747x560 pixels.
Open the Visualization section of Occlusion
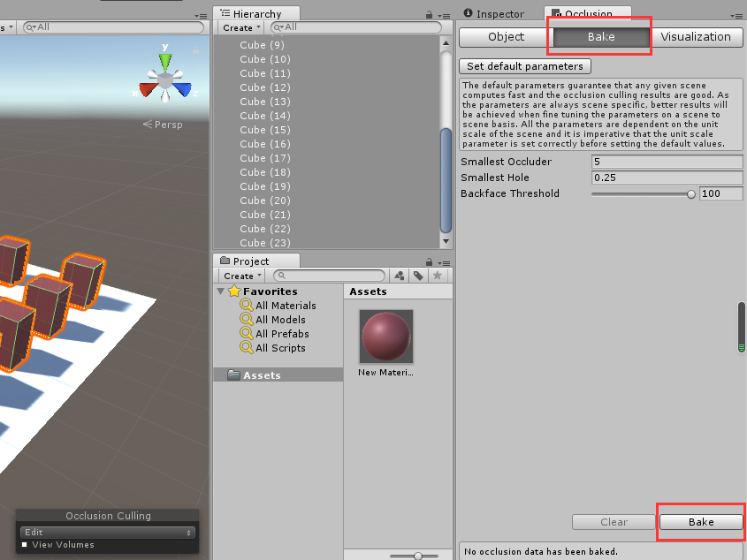(696, 37)
